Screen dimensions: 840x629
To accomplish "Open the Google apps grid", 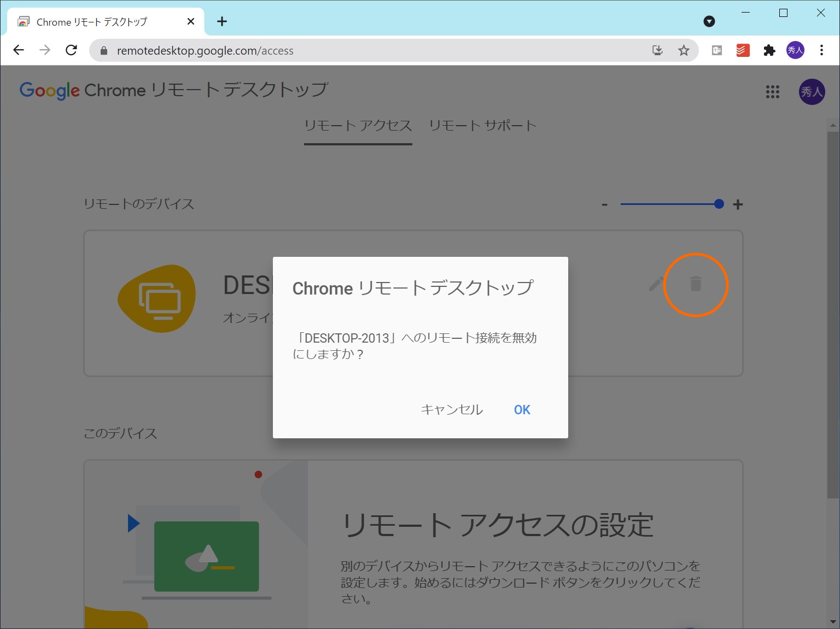I will (773, 92).
